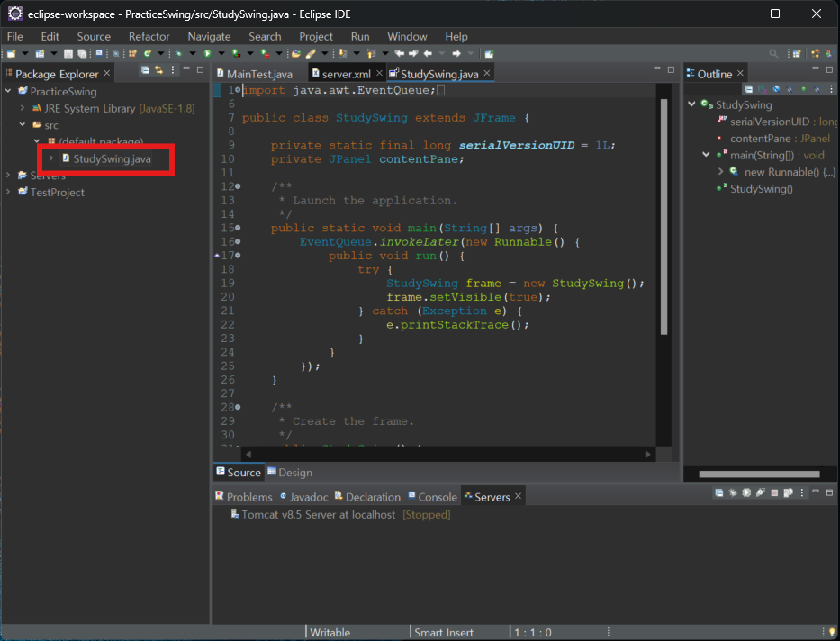Open the Debug button dropdown arrow

coord(193,53)
